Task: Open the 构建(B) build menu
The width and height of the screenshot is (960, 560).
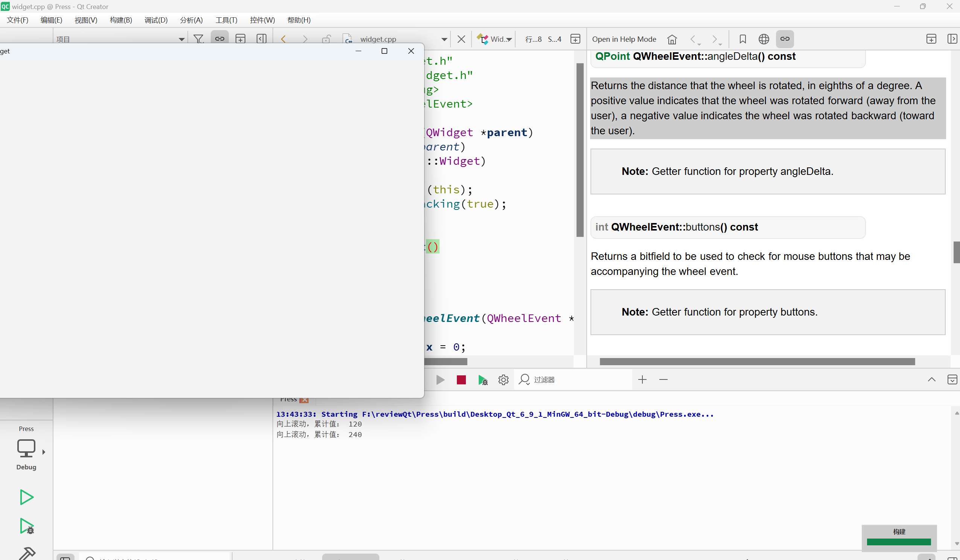Action: click(121, 20)
